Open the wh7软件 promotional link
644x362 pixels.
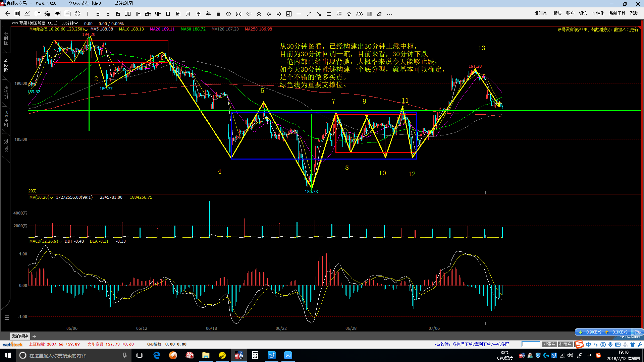pos(472,344)
